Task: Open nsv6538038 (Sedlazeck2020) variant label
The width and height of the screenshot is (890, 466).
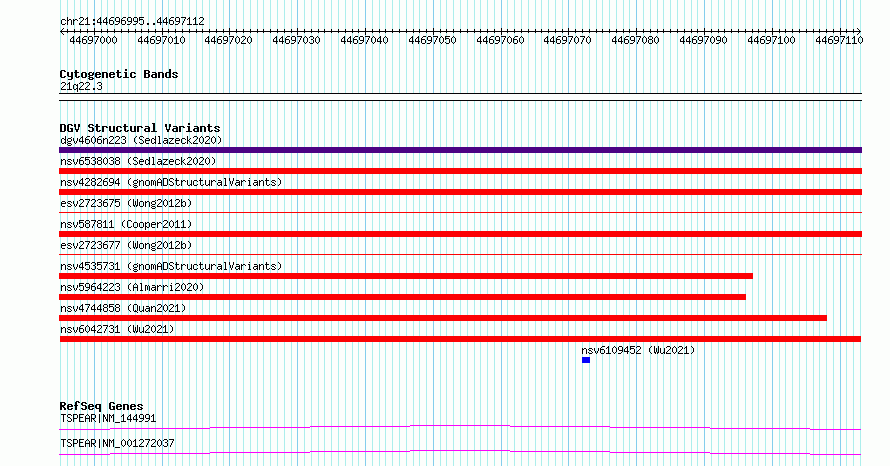Action: pos(138,161)
